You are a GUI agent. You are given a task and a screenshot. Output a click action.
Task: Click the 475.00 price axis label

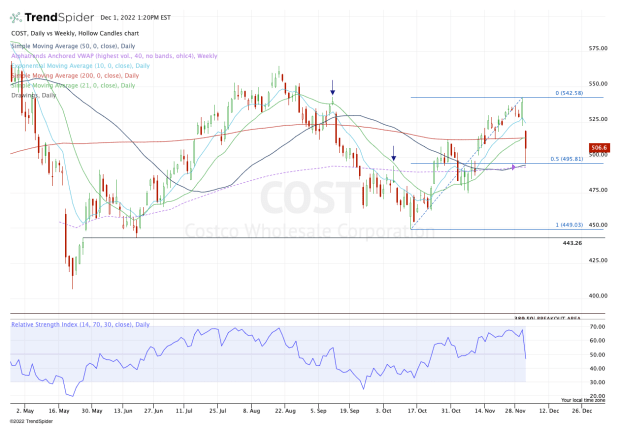598,189
